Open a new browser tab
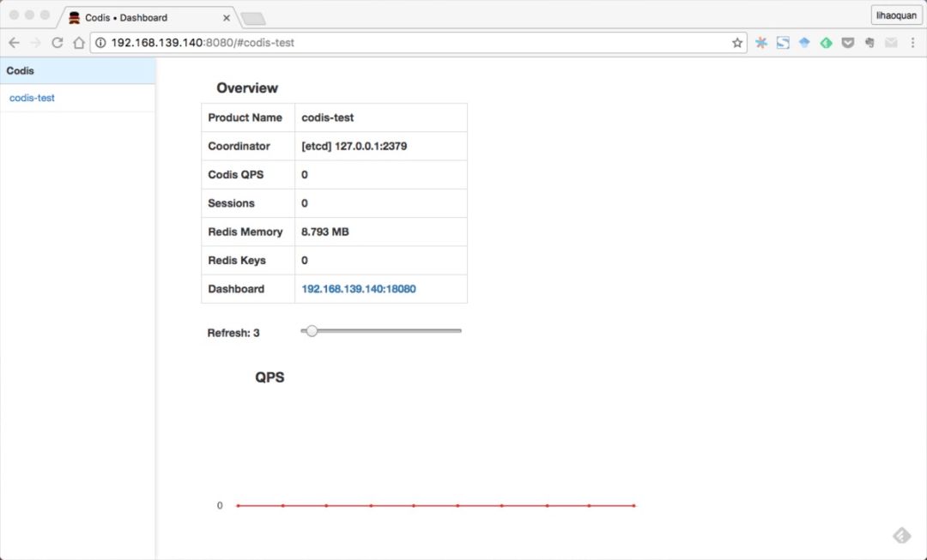 pos(253,19)
